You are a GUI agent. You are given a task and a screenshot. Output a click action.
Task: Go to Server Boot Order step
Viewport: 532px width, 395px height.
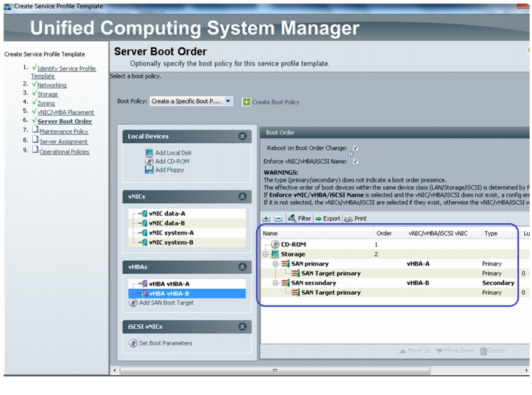[x=64, y=121]
